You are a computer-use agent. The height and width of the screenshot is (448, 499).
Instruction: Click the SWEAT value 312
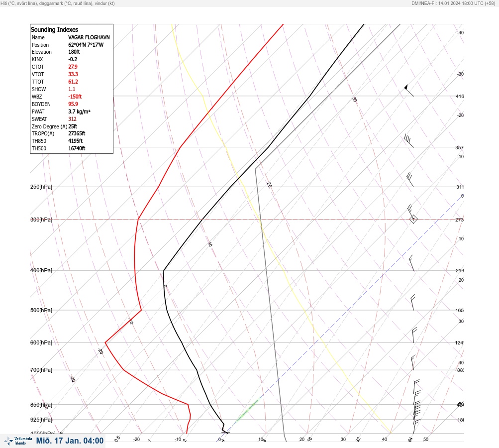click(72, 119)
